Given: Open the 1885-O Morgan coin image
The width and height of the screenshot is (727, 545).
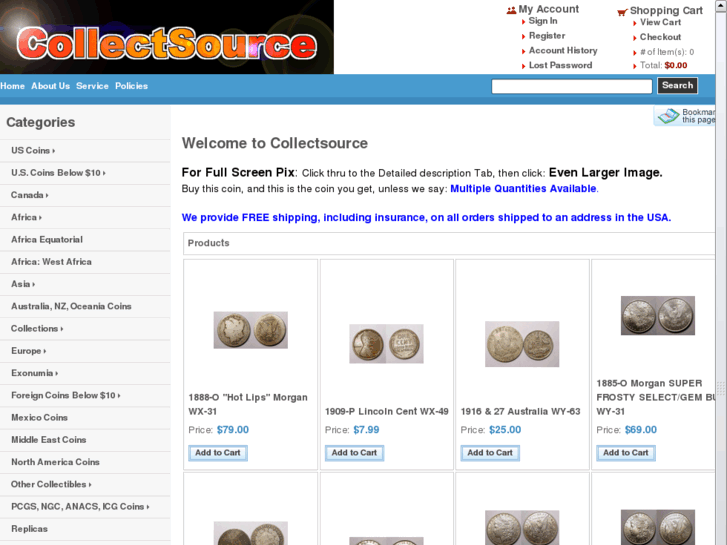Looking at the screenshot, I should click(658, 315).
